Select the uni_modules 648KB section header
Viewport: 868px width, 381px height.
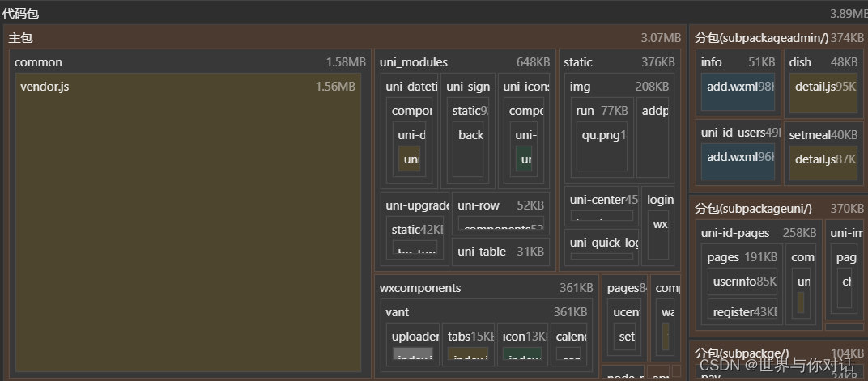[464, 62]
